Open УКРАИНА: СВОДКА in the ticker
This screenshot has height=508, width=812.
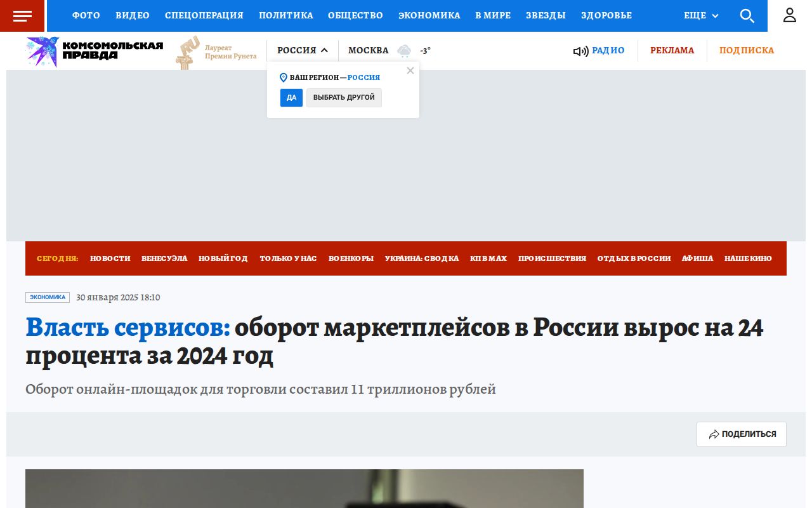(x=422, y=258)
